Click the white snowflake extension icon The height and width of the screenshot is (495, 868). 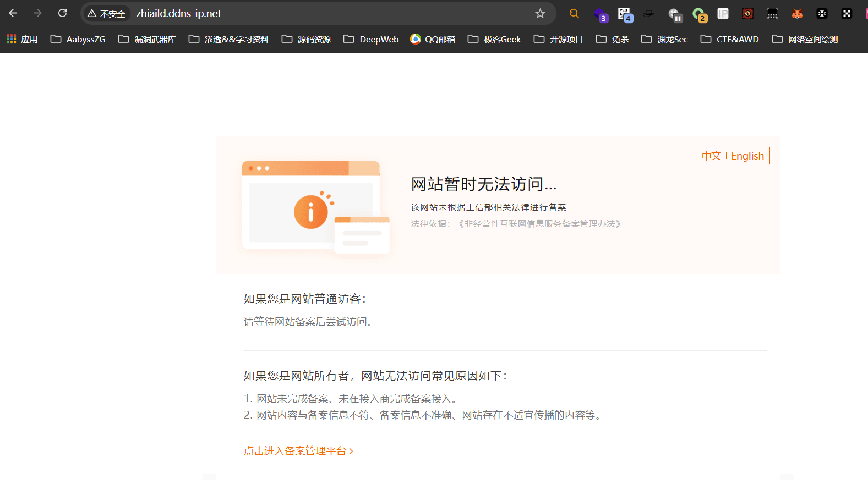(x=822, y=14)
